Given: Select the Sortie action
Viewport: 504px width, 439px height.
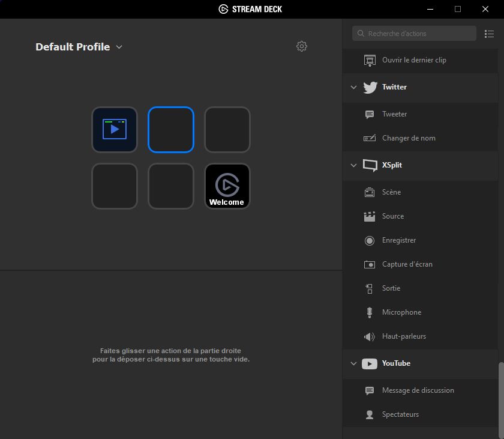Looking at the screenshot, I should pyautogui.click(x=421, y=288).
